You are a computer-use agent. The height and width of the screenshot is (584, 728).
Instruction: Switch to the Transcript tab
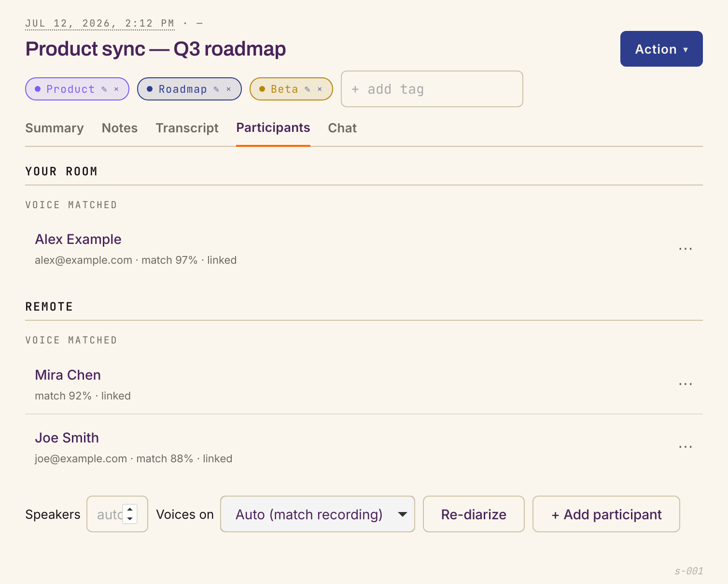pos(187,128)
